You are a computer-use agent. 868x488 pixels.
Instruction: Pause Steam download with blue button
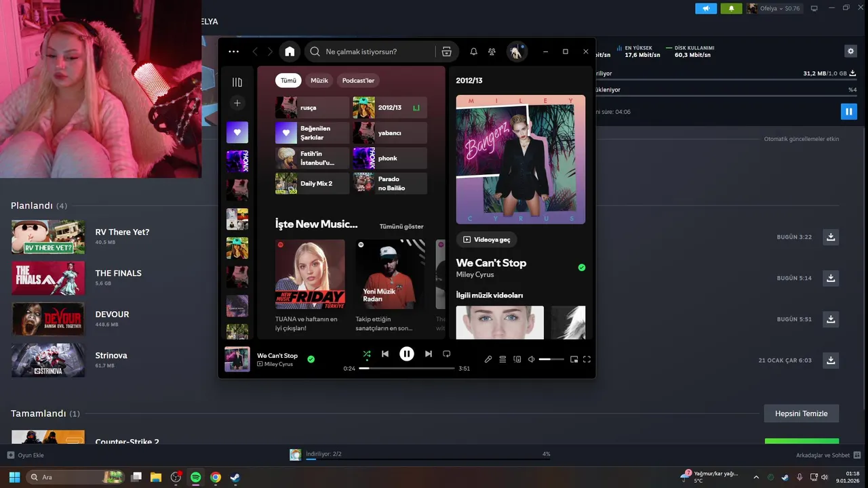tap(849, 112)
